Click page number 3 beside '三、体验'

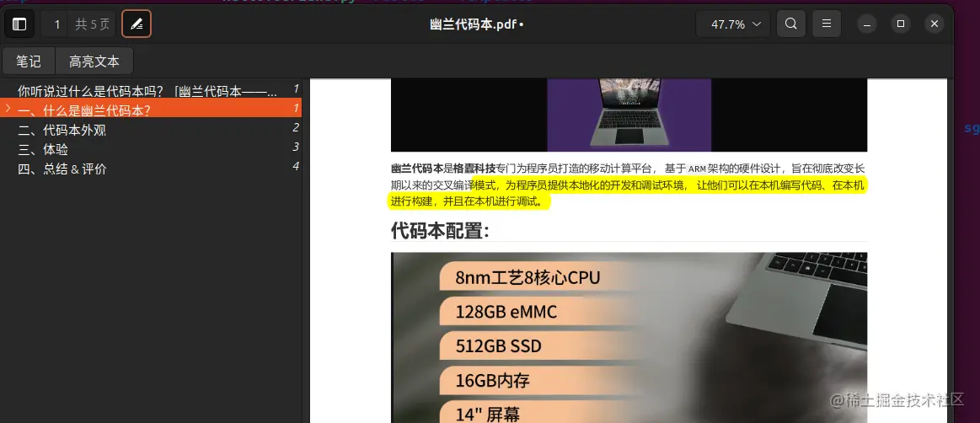click(297, 147)
